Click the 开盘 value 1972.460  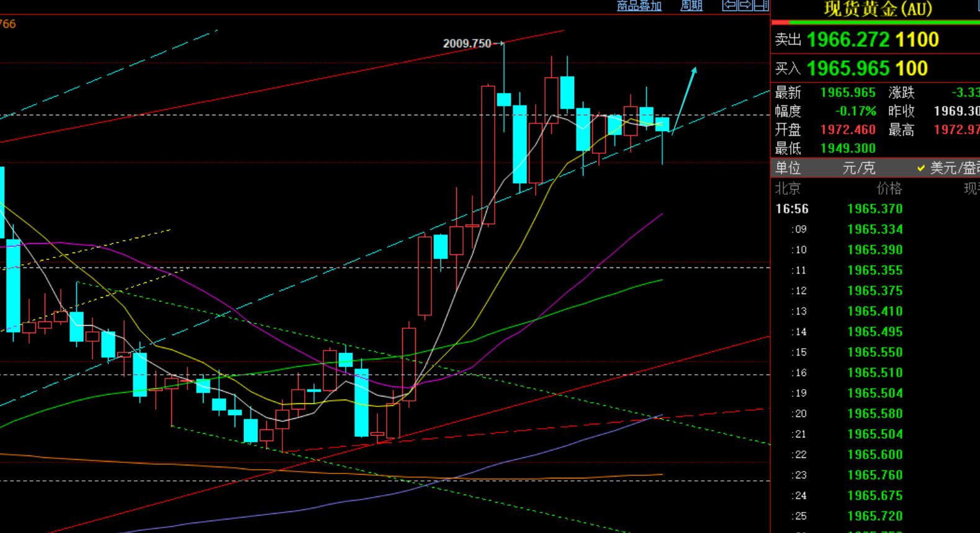click(x=848, y=130)
